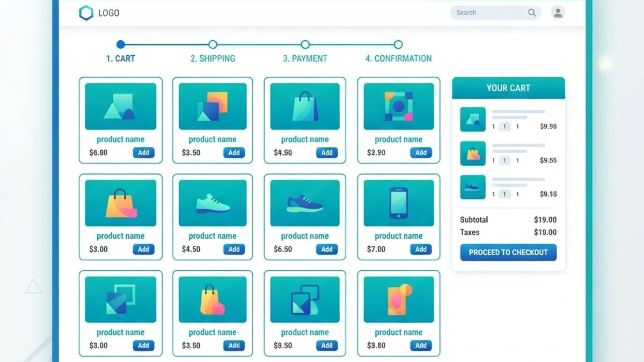
Task: Click the Subtotal label in the cart
Action: pos(474,220)
